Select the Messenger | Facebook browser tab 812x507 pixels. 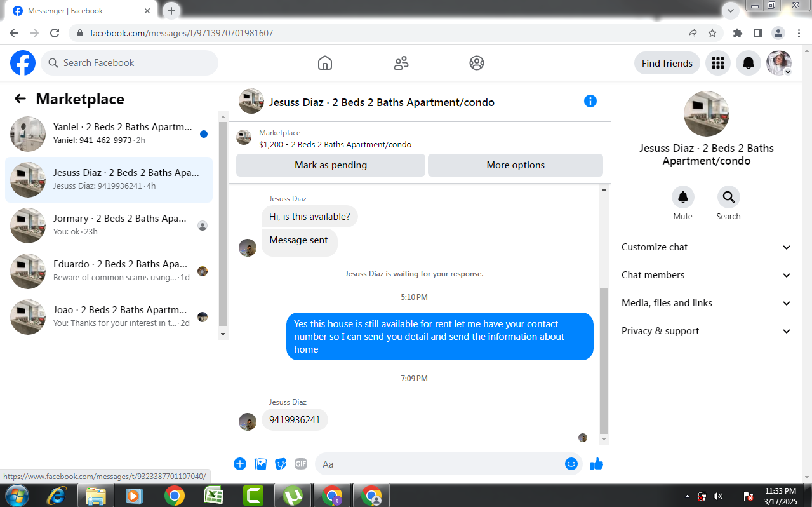tap(83, 11)
